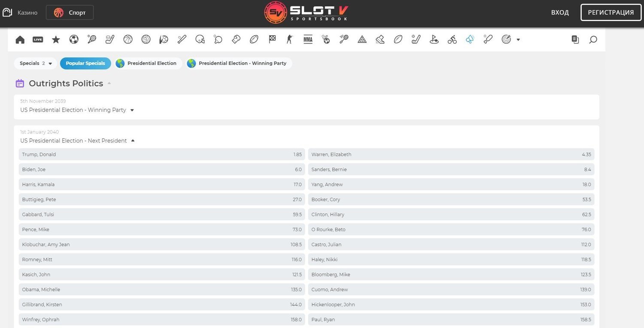Image resolution: width=644 pixels, height=328 pixels.
Task: Select the basketball sport icon
Action: click(128, 39)
